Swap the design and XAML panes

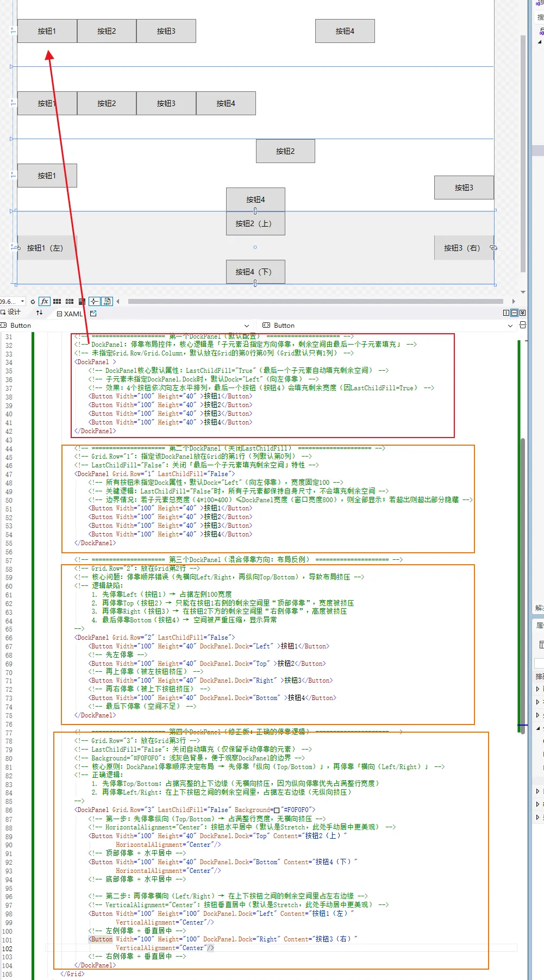(39, 313)
